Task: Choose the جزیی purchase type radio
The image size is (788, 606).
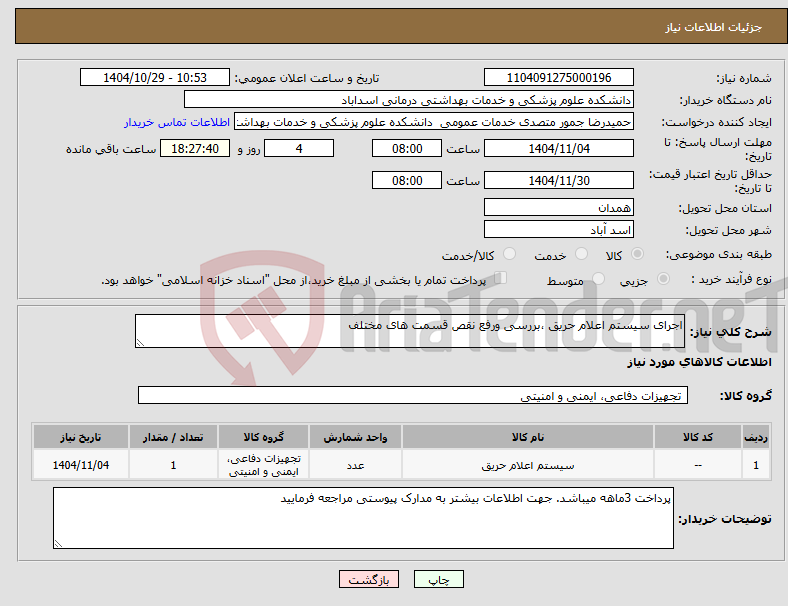Action: pyautogui.click(x=663, y=279)
